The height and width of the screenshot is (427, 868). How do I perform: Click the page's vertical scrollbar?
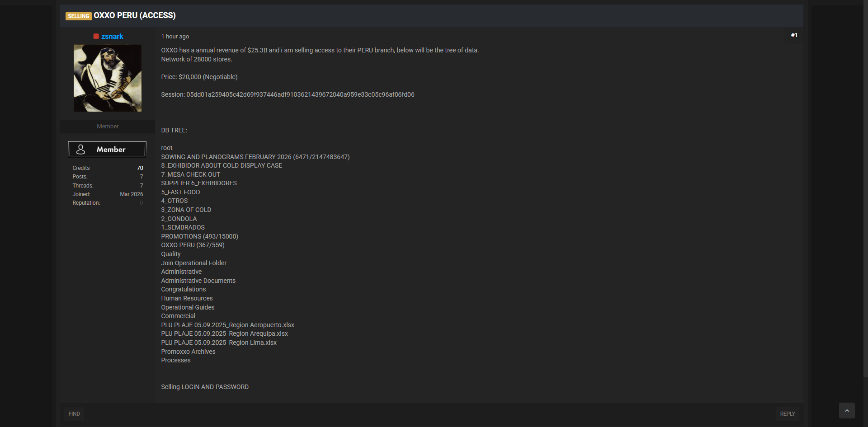865,190
